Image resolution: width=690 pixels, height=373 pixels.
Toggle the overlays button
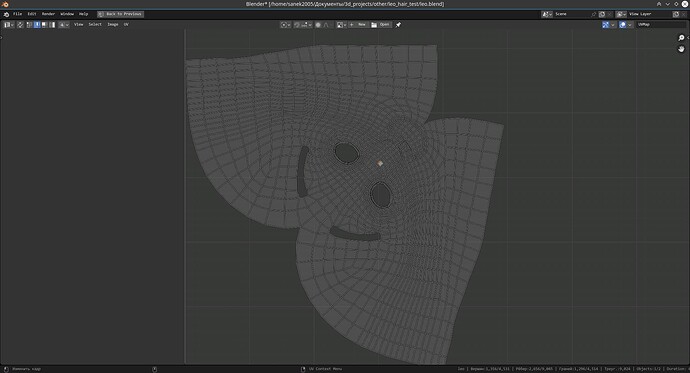(623, 25)
